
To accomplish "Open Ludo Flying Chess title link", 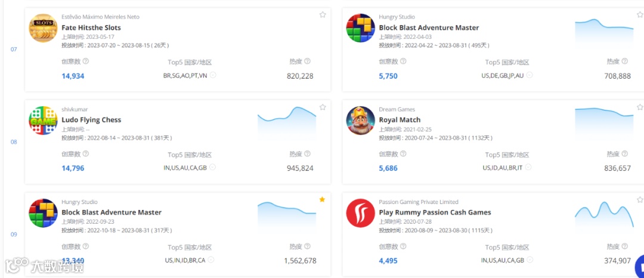I will 91,120.
